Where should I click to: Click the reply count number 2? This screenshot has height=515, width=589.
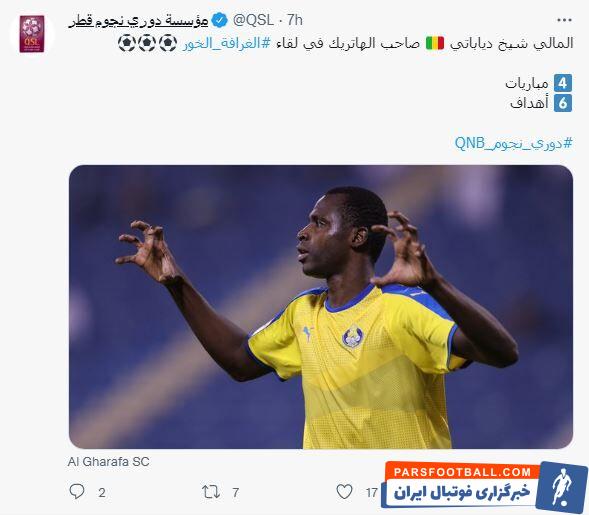(x=102, y=492)
